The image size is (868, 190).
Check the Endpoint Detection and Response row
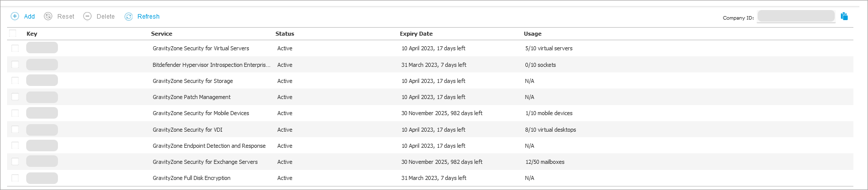pyautogui.click(x=15, y=145)
